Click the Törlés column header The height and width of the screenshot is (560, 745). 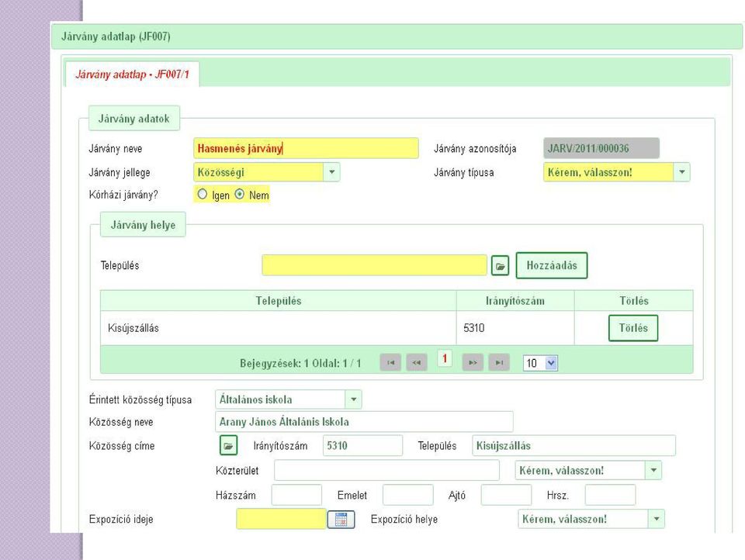tap(634, 301)
